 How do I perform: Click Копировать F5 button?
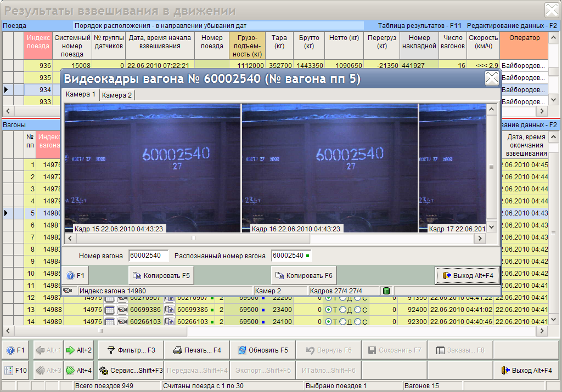point(161,276)
